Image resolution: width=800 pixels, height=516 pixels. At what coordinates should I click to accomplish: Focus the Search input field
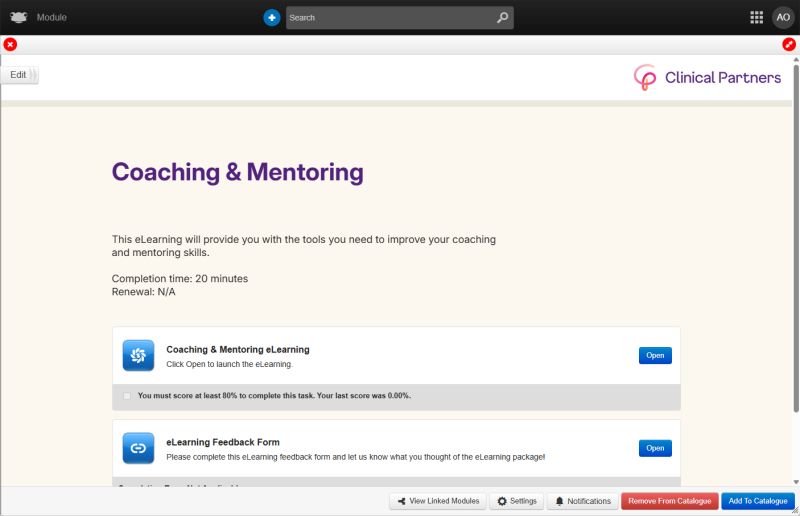pos(390,18)
